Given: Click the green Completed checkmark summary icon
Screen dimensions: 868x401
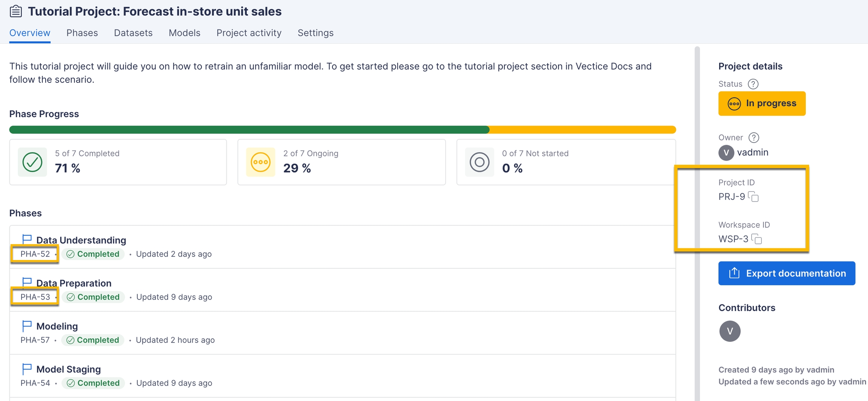Looking at the screenshot, I should point(32,162).
